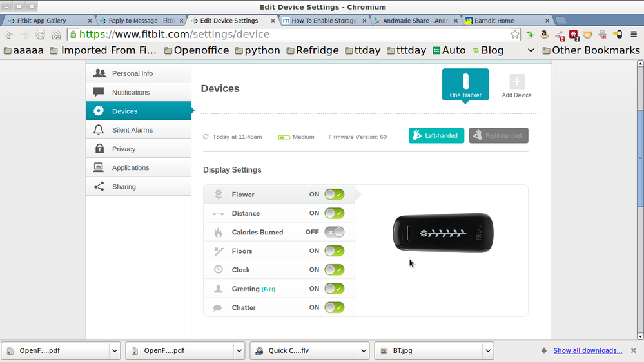
Task: Go to the browser home icon
Action: [x=56, y=35]
